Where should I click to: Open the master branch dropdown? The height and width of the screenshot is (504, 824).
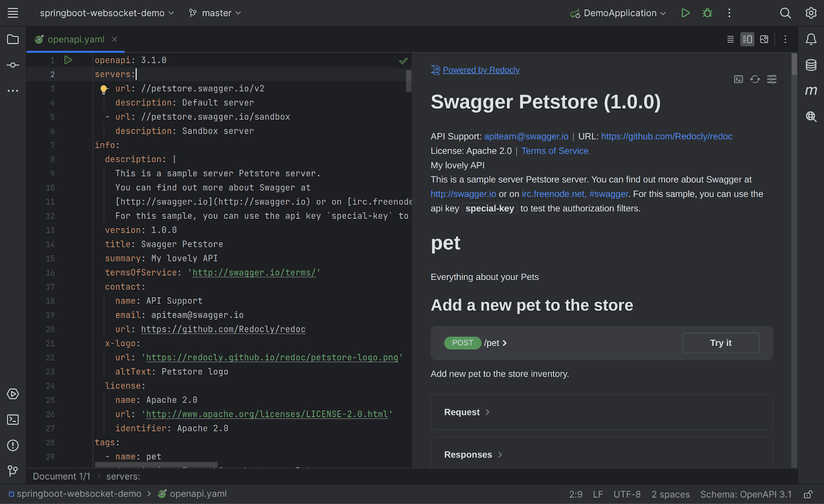[214, 13]
